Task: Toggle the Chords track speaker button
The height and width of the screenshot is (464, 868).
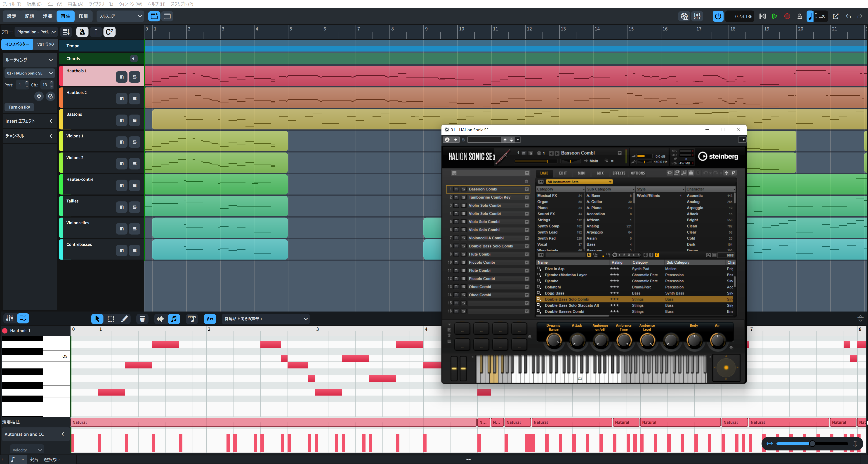Action: click(133, 59)
